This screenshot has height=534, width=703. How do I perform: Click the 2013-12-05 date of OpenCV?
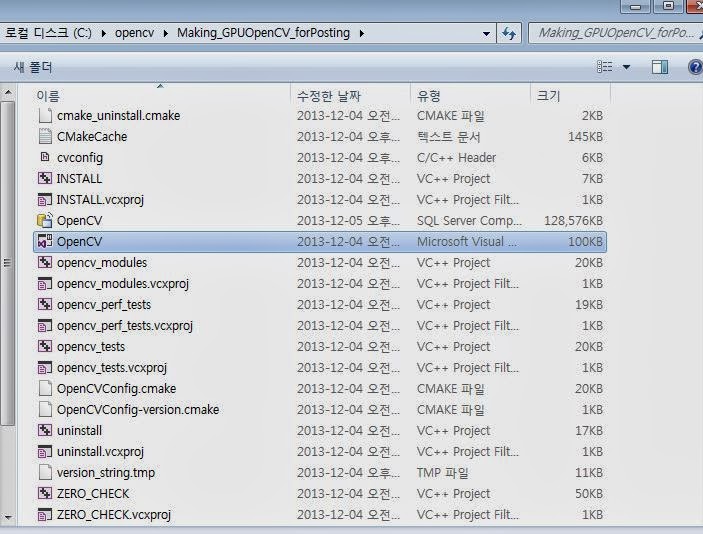tap(348, 221)
